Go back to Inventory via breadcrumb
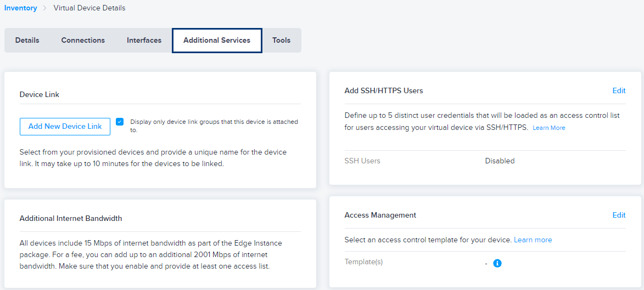This screenshot has width=644, height=290. coord(20,8)
